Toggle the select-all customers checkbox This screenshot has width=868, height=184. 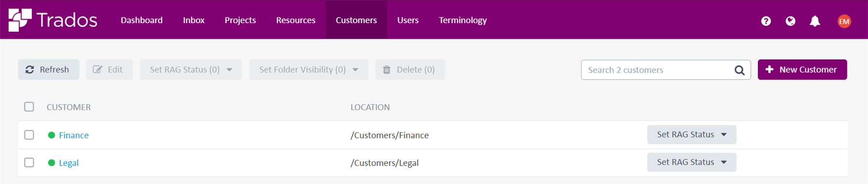tap(29, 107)
